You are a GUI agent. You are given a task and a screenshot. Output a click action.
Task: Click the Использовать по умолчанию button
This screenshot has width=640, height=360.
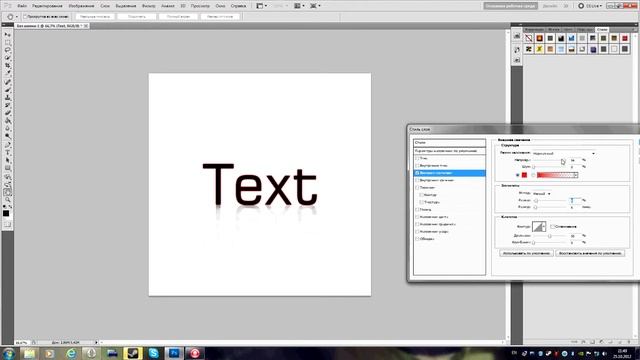tap(526, 253)
